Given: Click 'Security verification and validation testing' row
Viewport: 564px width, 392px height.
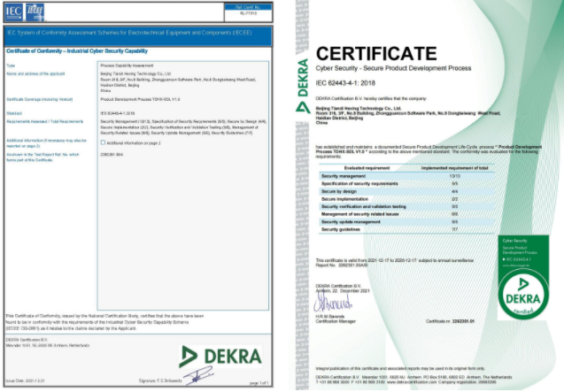Looking at the screenshot, I should coord(406,207).
